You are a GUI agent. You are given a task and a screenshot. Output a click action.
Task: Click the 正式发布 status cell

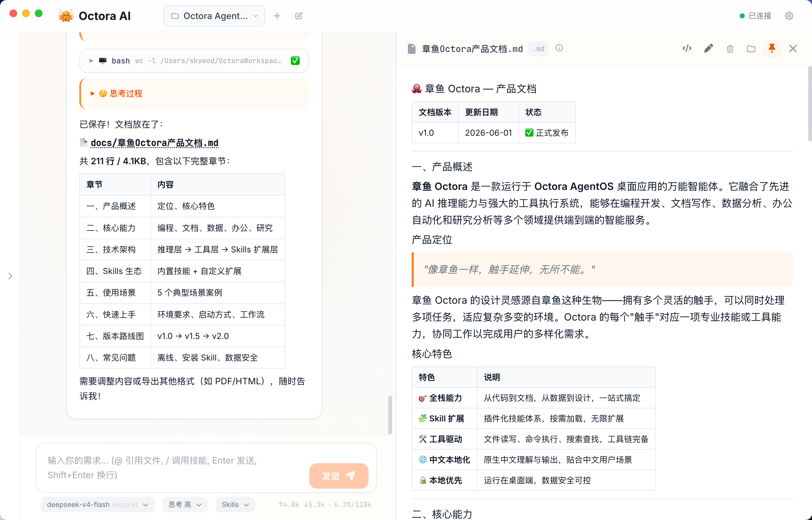click(x=547, y=133)
